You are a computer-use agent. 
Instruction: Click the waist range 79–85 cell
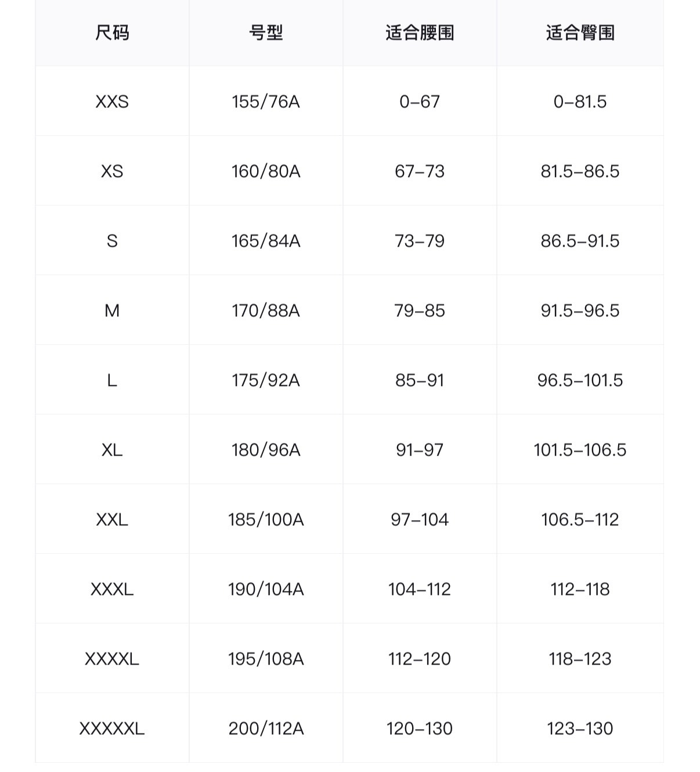click(420, 311)
